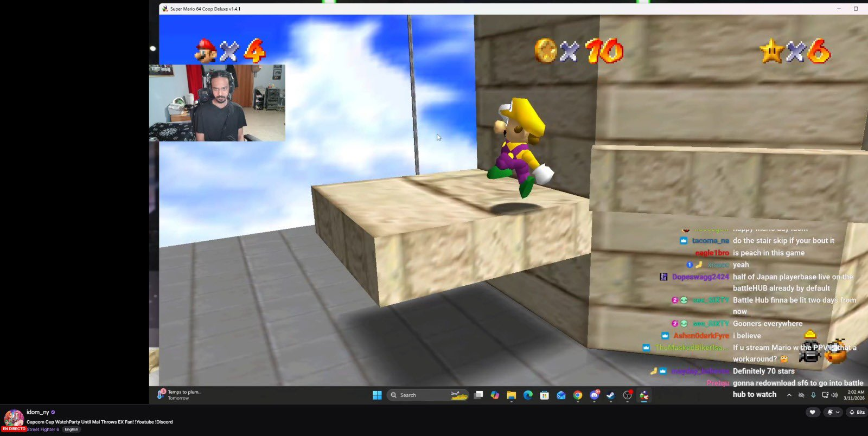Open Outlook from the taskbar
868x436 pixels.
point(561,395)
